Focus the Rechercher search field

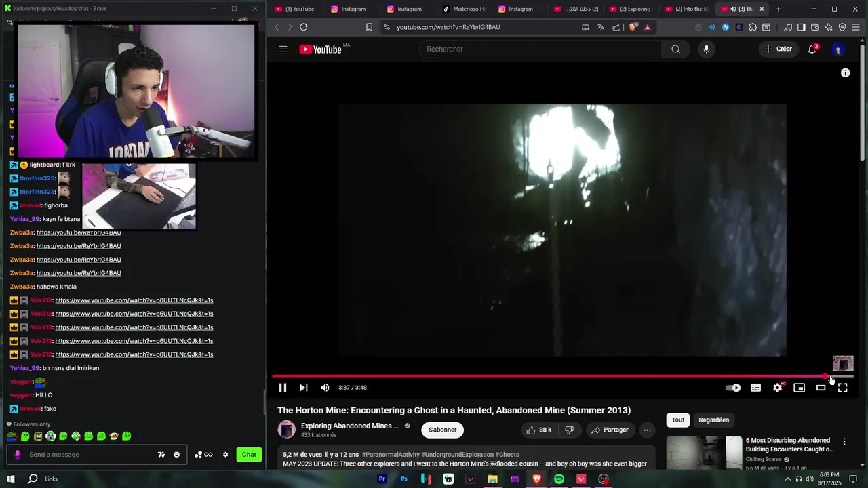(x=540, y=49)
